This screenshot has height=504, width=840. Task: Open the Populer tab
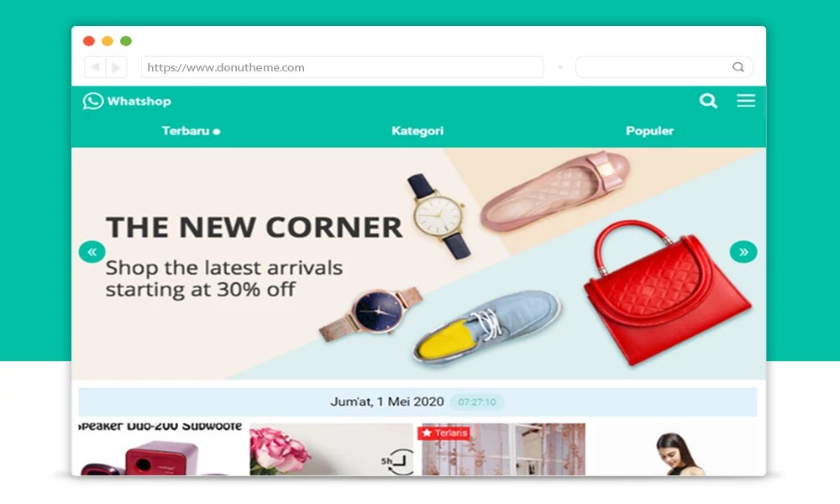(649, 131)
